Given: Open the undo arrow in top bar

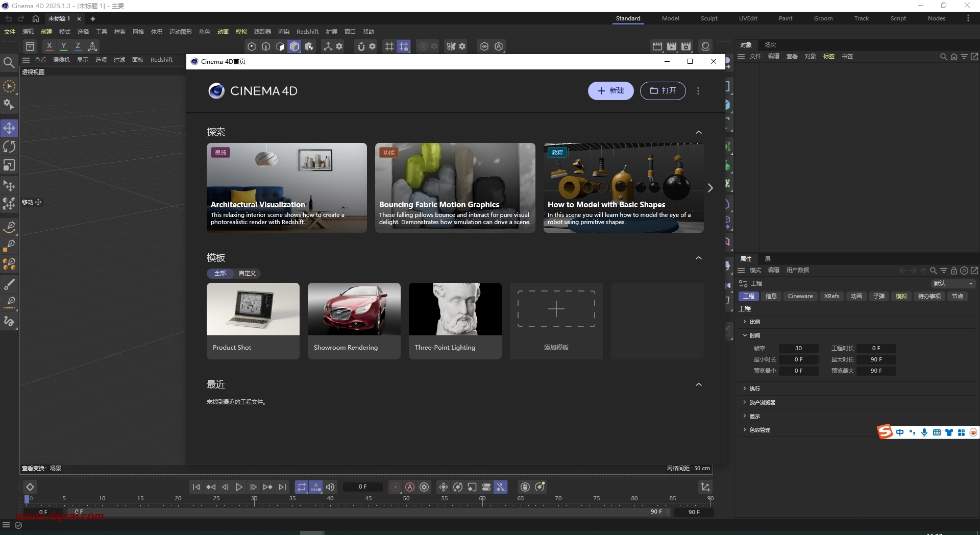Looking at the screenshot, I should coord(9,18).
